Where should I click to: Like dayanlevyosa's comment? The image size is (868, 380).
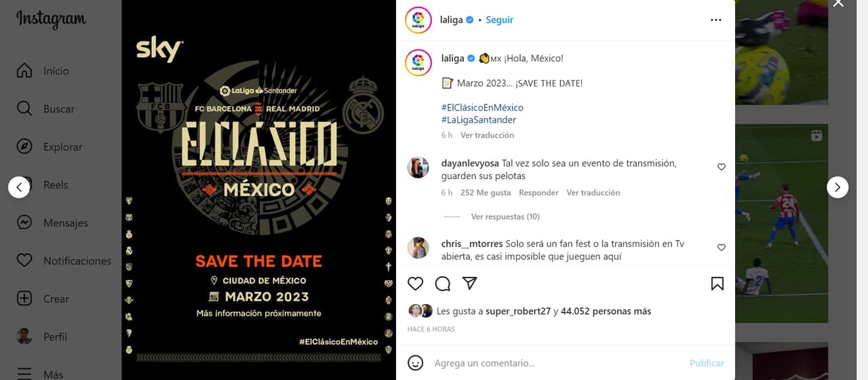click(722, 167)
